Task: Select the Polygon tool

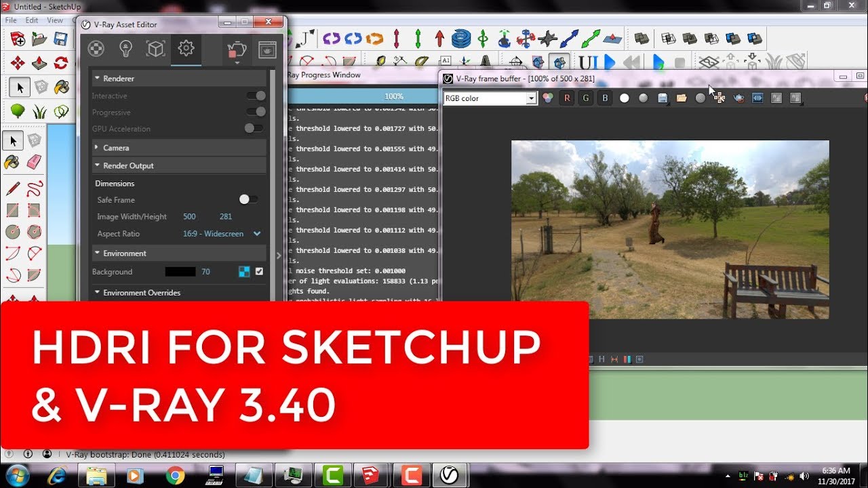Action: click(x=34, y=232)
